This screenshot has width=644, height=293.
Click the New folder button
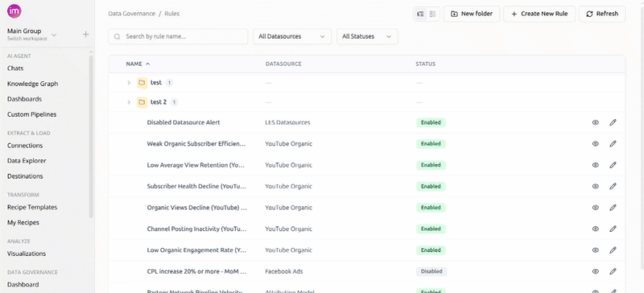472,14
